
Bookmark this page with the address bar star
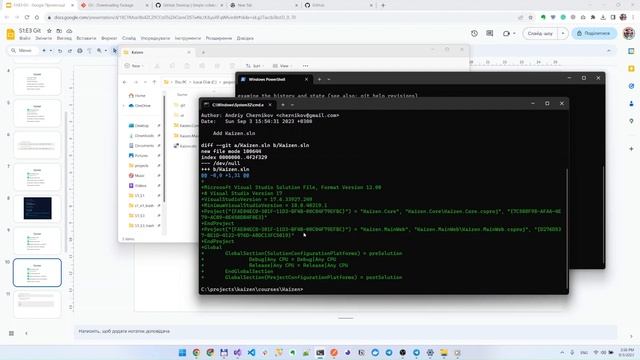coord(530,18)
